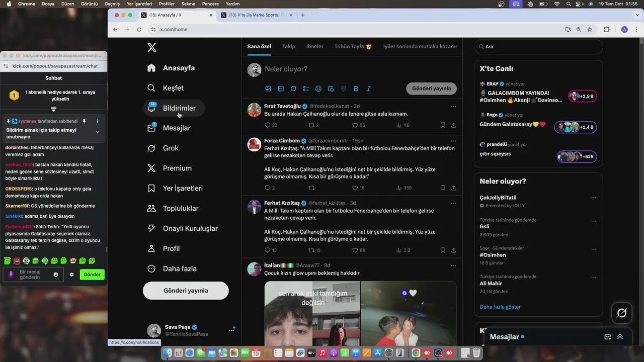644x362 pixels.
Task: Switch to Takip tab
Action: (289, 47)
